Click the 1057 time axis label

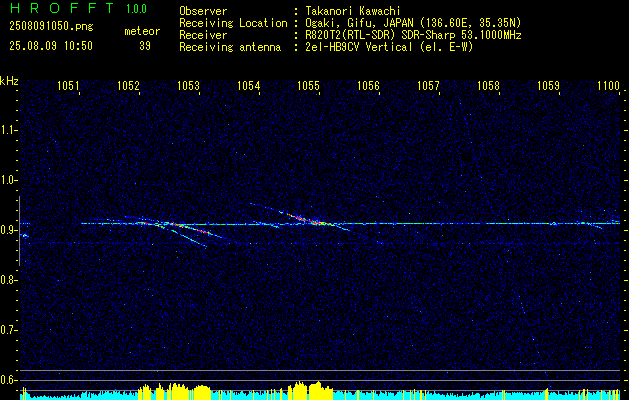coord(428,85)
